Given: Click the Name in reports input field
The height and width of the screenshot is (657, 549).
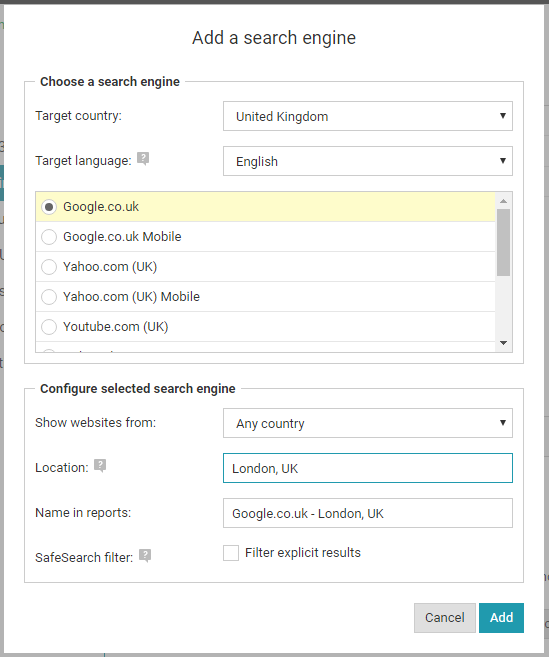Looking at the screenshot, I should click(368, 513).
